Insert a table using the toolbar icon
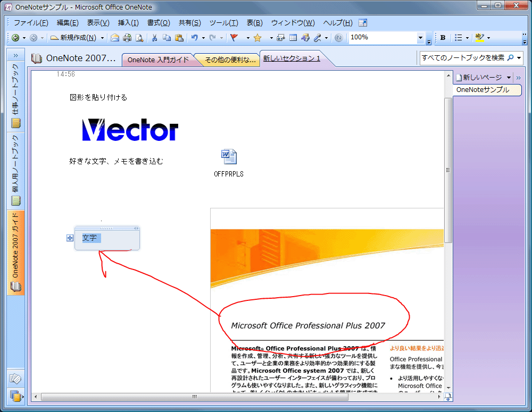The width and height of the screenshot is (532, 412). (293, 38)
